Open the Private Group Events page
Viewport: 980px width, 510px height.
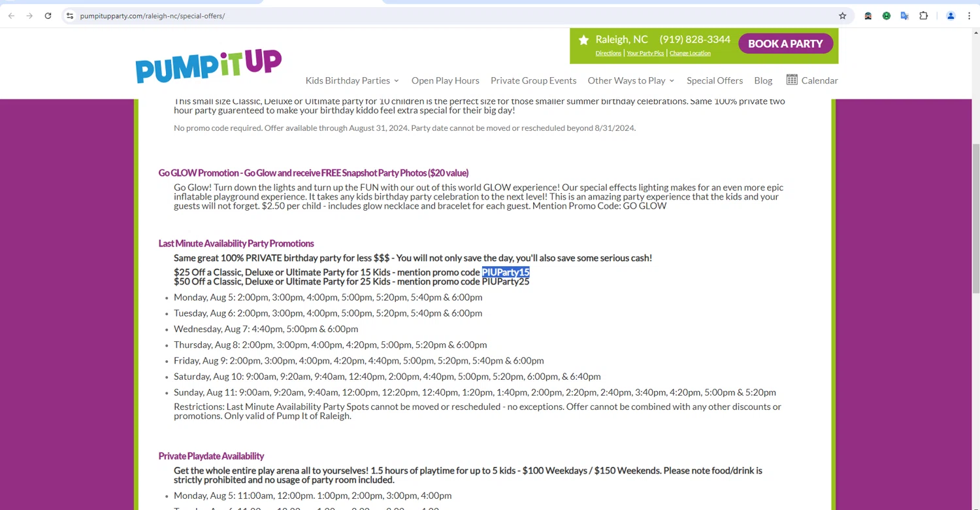point(534,80)
